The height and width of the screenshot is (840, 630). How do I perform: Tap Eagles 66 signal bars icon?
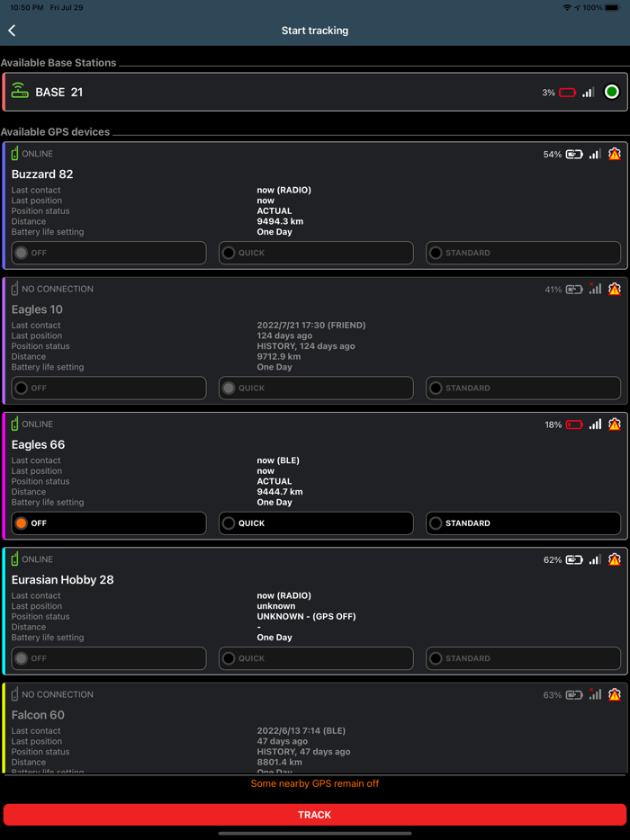pos(595,424)
